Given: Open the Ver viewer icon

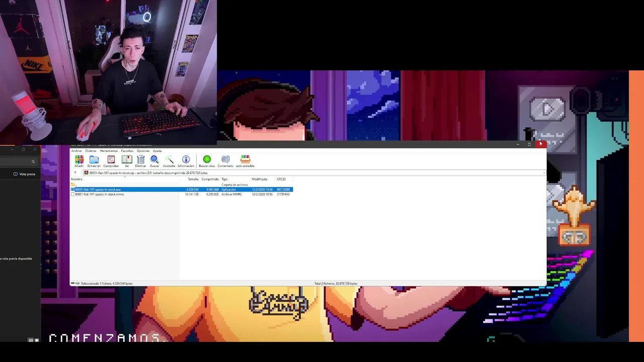Looking at the screenshot, I should tap(127, 161).
